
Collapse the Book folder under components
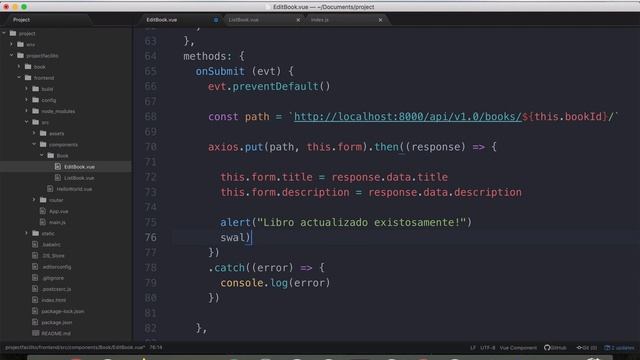tap(42, 155)
